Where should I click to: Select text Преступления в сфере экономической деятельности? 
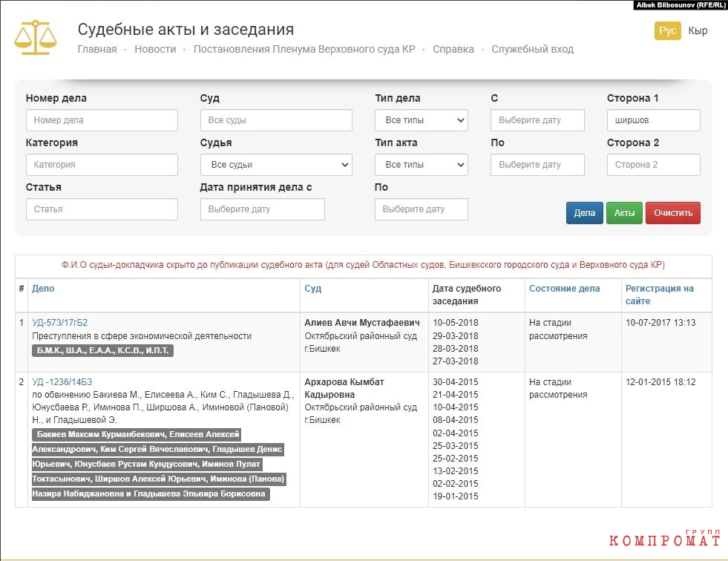142,336
